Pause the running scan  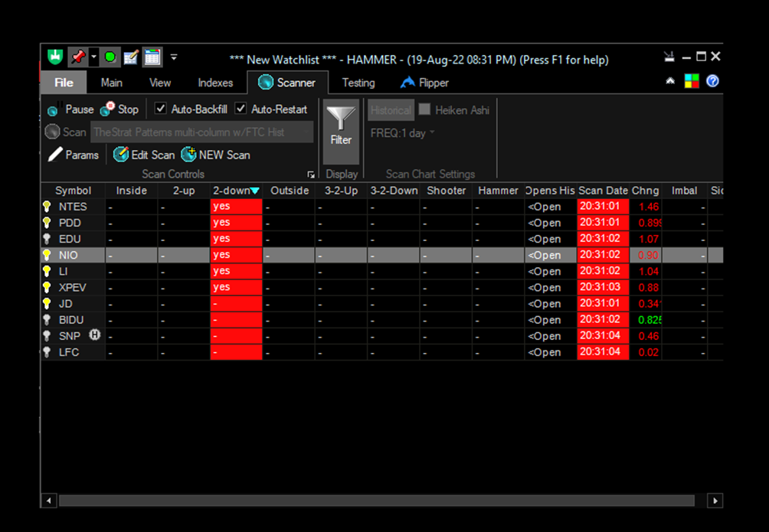tap(70, 109)
